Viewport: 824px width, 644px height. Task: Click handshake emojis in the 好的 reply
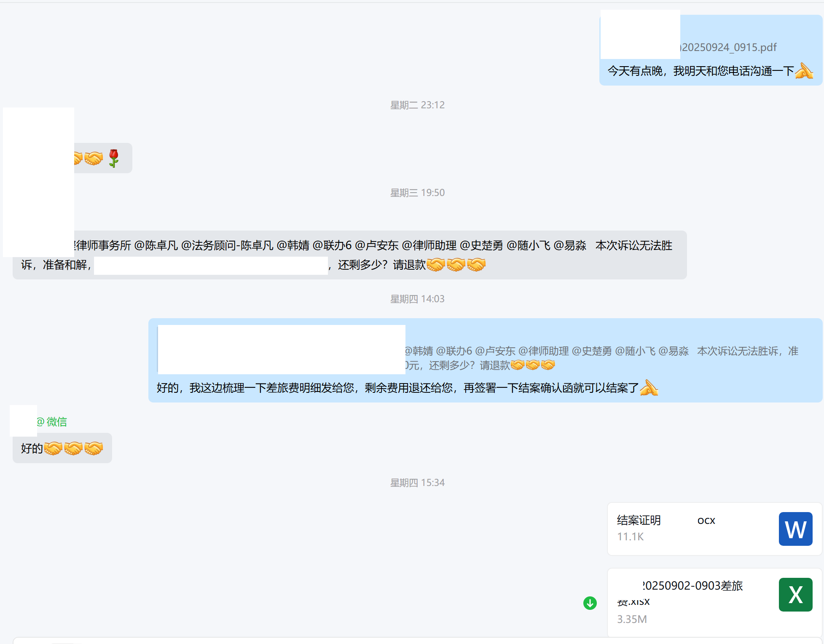coord(73,448)
